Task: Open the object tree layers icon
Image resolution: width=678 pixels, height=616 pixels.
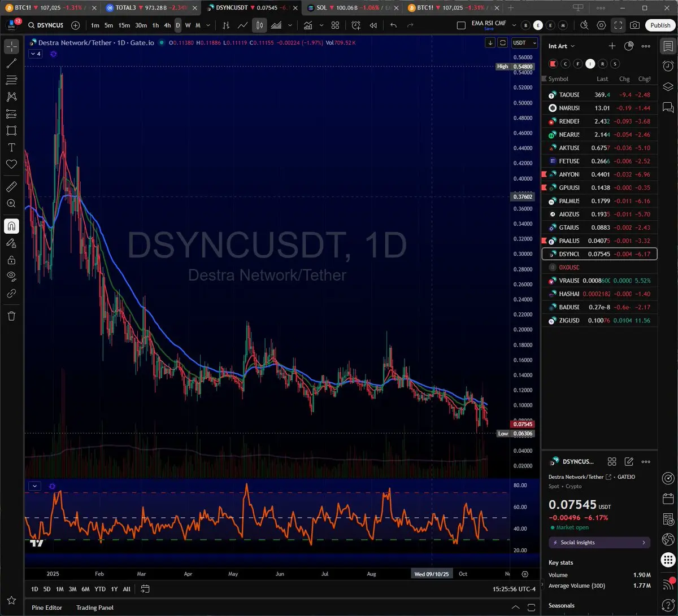Action: click(x=668, y=86)
